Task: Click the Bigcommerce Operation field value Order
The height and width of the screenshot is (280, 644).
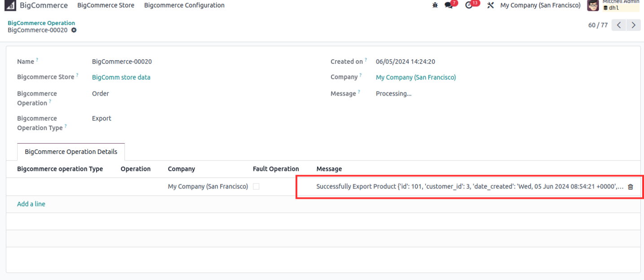Action: coord(101,94)
